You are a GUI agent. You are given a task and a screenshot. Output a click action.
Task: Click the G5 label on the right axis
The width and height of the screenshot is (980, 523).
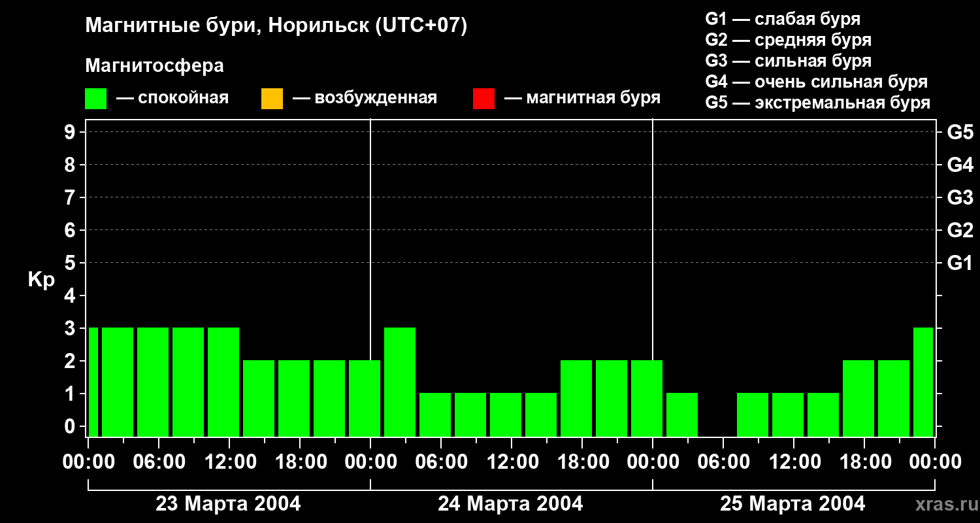coord(960,132)
